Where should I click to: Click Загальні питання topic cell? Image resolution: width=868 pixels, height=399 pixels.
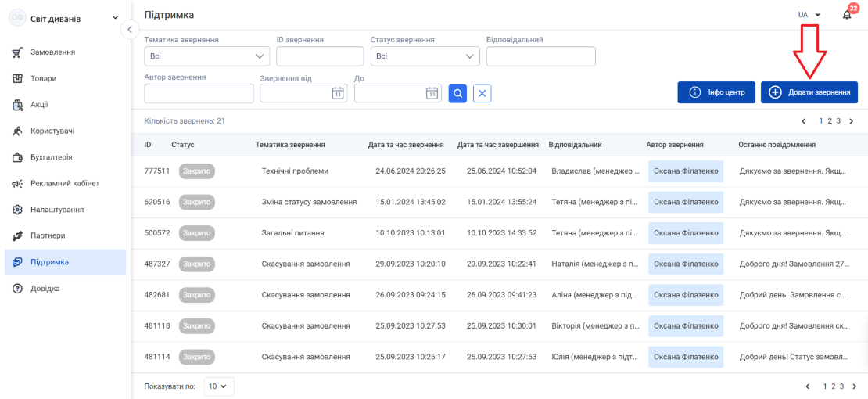292,233
